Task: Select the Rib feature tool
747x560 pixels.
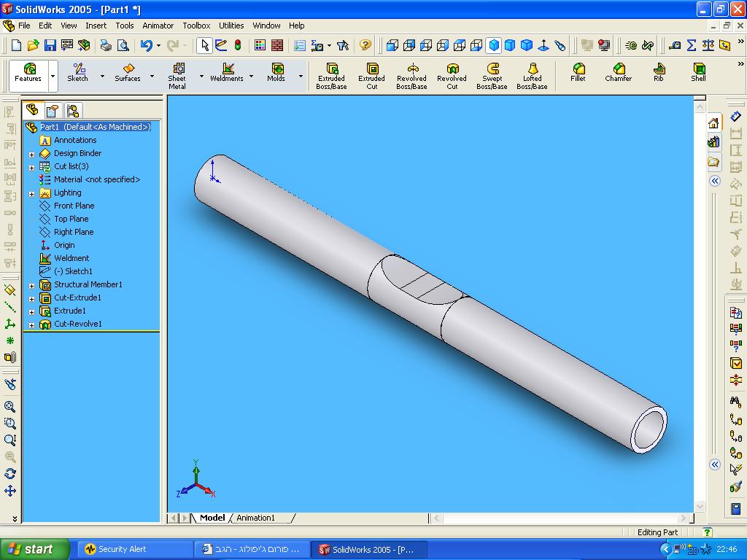Action: [658, 73]
